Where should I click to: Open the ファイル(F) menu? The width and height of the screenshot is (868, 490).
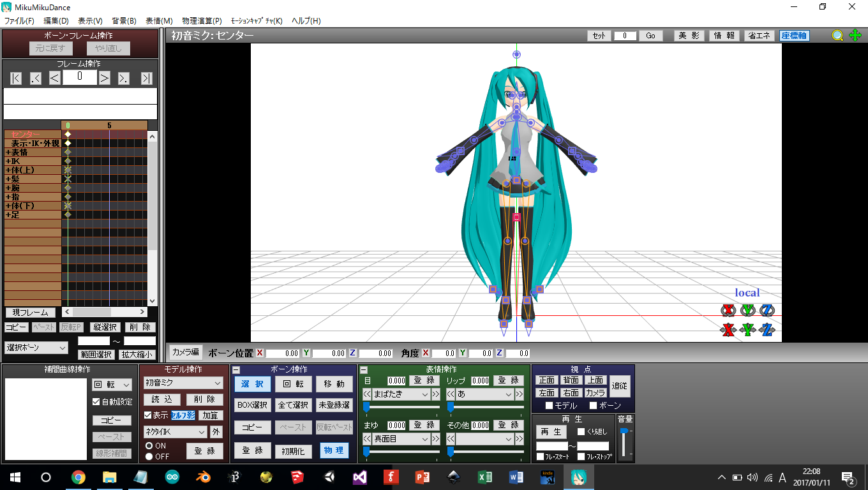[19, 21]
